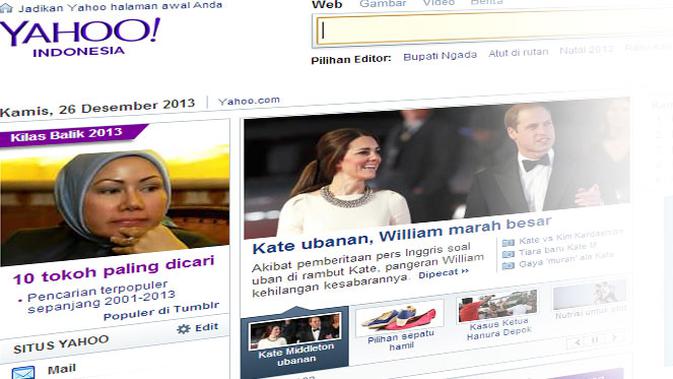Image resolution: width=673 pixels, height=379 pixels.
Task: Select the Web search tab
Action: pyautogui.click(x=327, y=5)
